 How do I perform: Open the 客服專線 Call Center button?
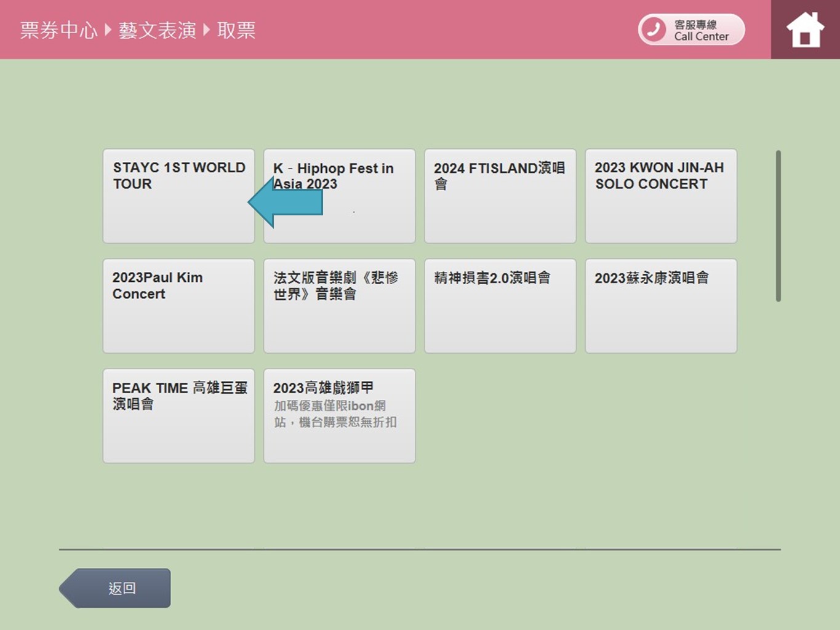pos(692,30)
